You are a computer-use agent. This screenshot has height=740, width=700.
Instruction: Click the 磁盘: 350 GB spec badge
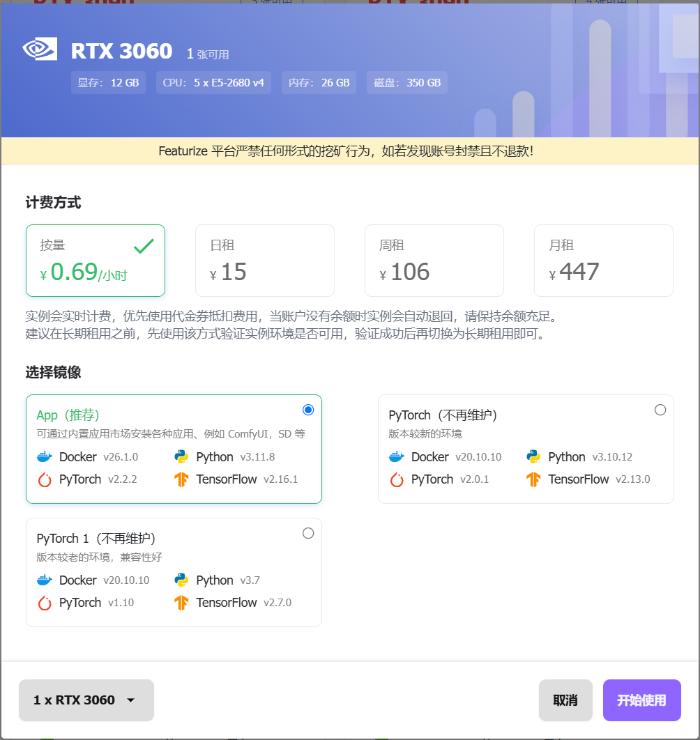(407, 82)
